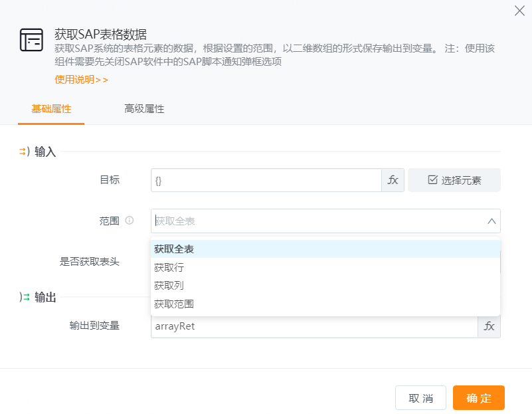Switch to the 高级属性 tab
The image size is (532, 414).
click(x=144, y=109)
